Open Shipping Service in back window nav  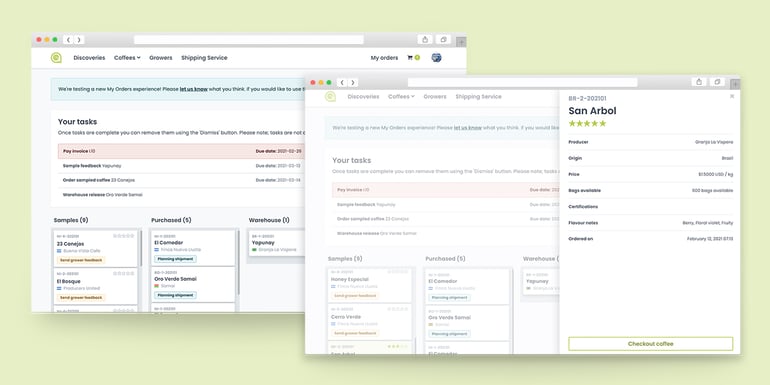(204, 58)
